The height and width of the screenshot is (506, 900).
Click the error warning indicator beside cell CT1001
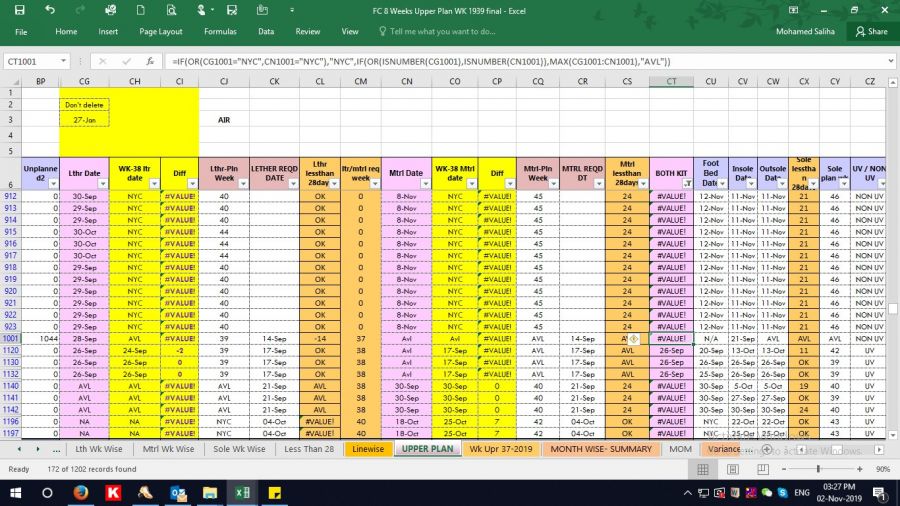pos(634,338)
